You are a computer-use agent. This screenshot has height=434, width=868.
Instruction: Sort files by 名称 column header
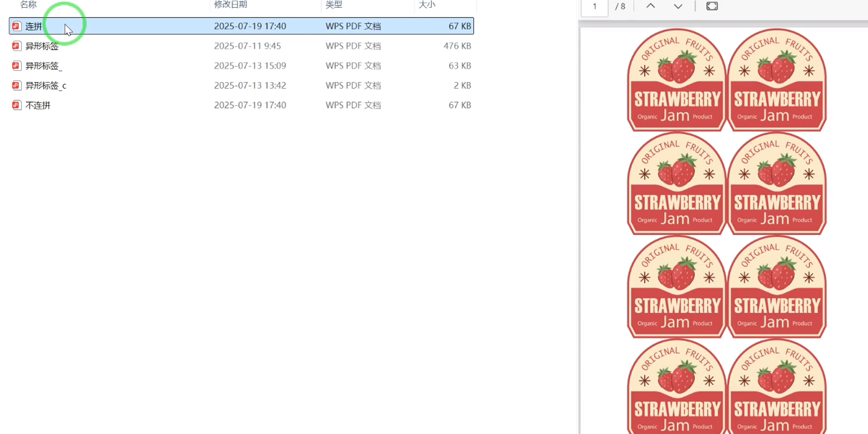[x=28, y=5]
